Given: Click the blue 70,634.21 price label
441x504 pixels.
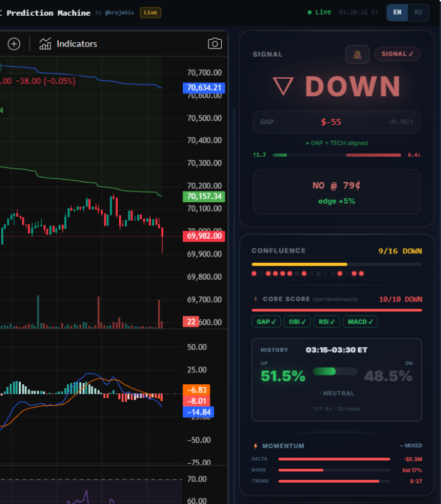Looking at the screenshot, I should click(203, 88).
